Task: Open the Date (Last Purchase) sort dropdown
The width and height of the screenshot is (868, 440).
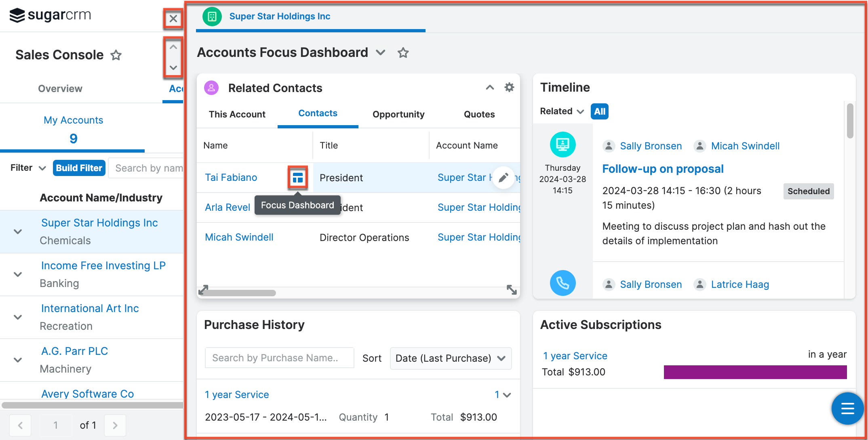Action: tap(450, 358)
